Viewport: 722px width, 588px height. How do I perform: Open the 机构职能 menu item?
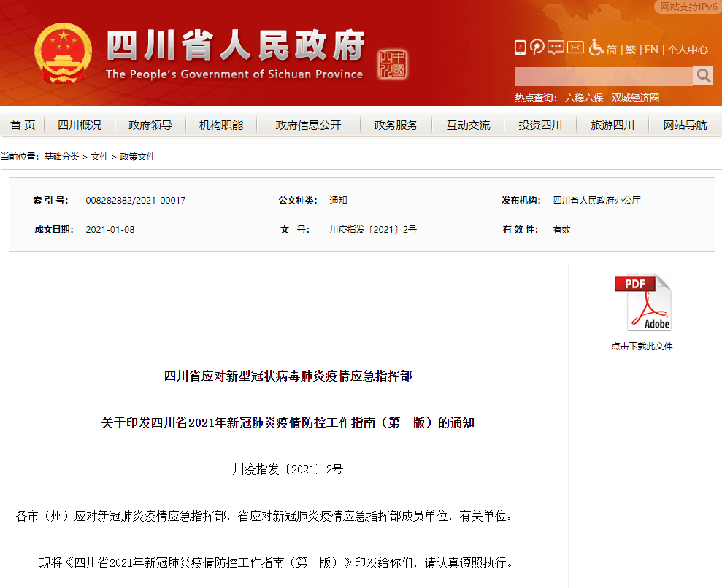221,125
